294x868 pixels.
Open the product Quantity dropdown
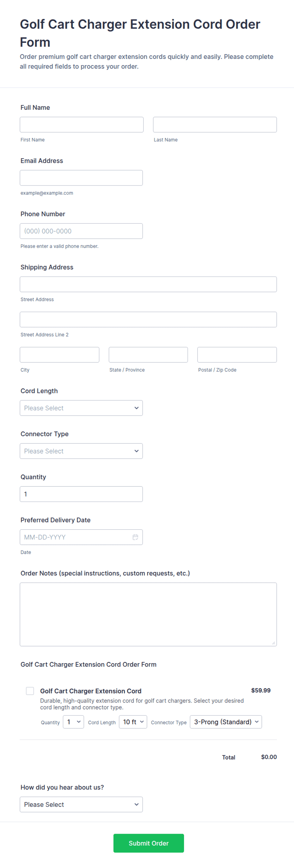pos(73,722)
